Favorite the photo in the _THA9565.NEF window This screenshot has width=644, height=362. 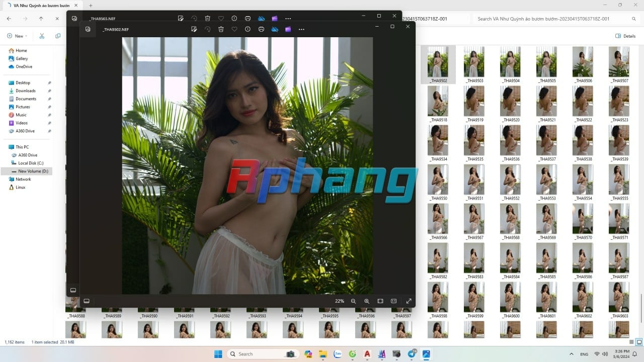click(x=221, y=19)
